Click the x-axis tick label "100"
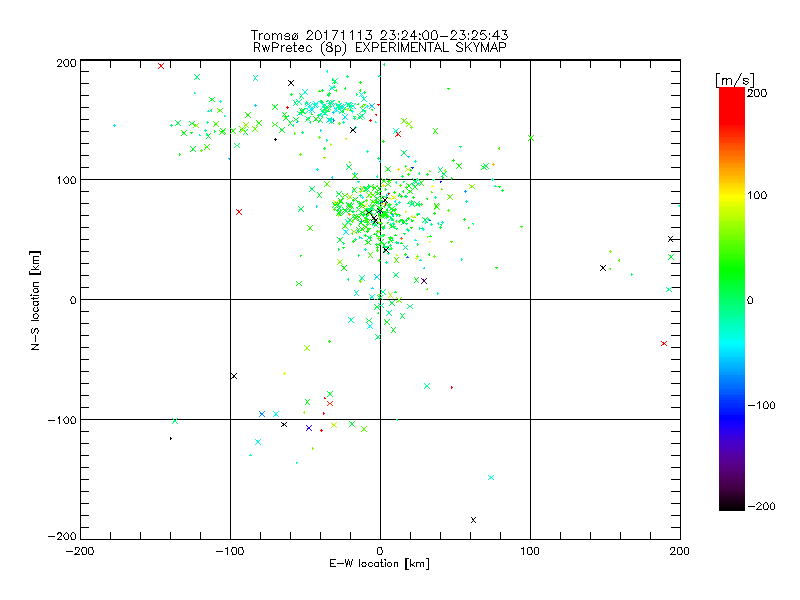 pos(530,552)
